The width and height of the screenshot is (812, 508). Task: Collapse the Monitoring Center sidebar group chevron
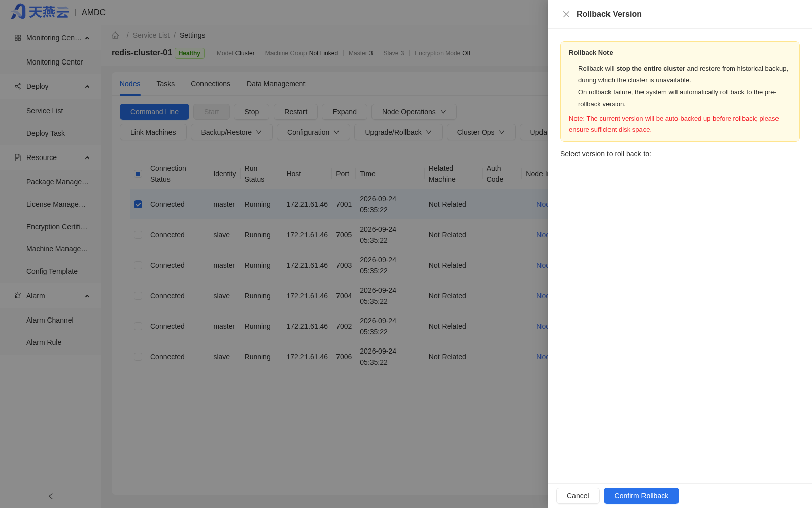pos(87,38)
